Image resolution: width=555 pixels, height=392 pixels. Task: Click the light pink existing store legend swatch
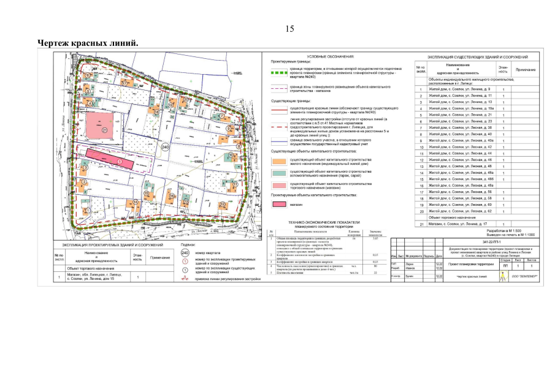click(280, 184)
